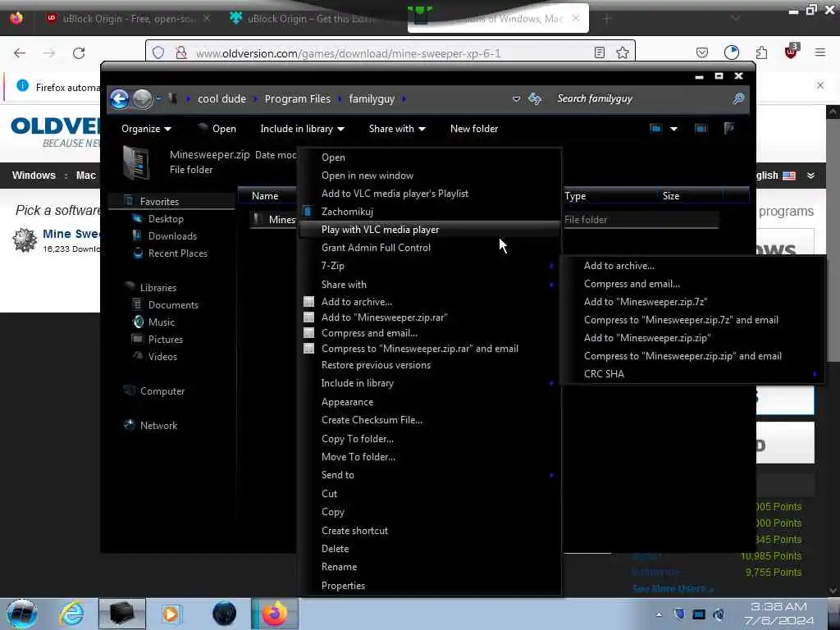This screenshot has width=840, height=630.
Task: Click the uBlock Origin toolbar icon
Action: [792, 52]
